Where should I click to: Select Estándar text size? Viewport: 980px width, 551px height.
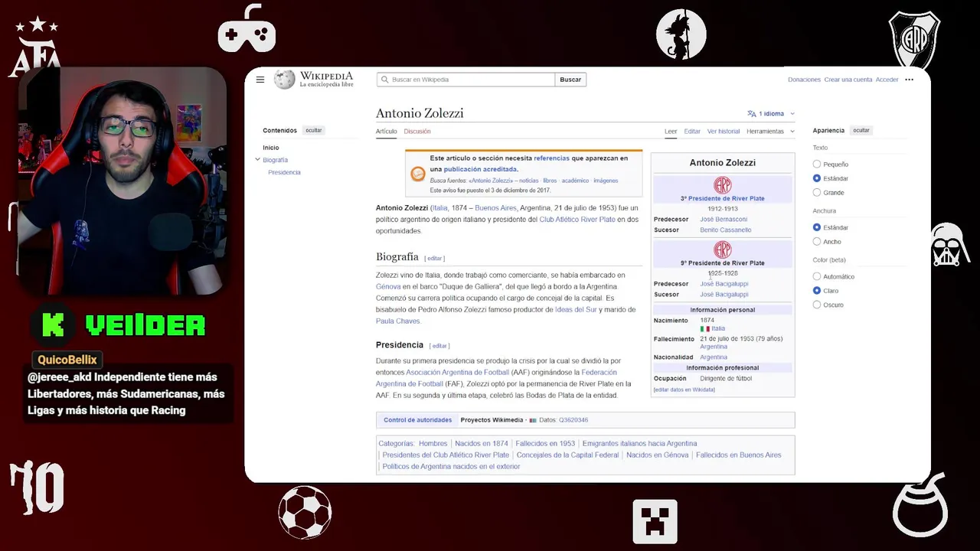click(817, 178)
